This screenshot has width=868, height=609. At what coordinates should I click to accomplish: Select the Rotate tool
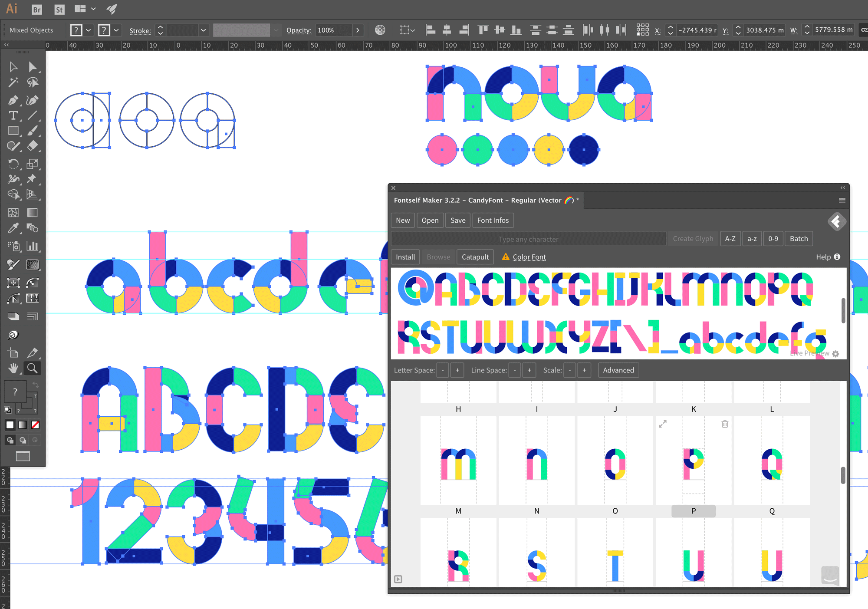tap(13, 164)
